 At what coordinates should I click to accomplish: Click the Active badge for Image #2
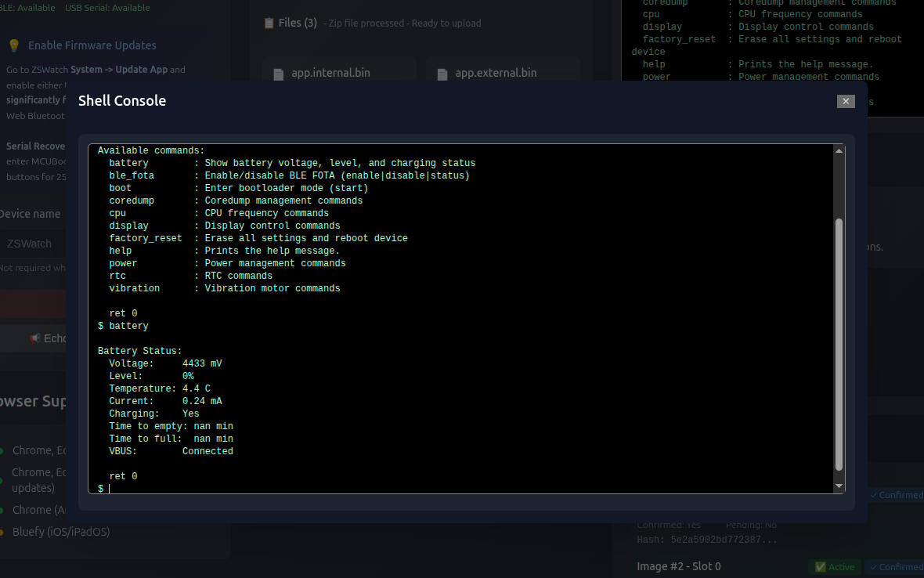[x=835, y=567]
